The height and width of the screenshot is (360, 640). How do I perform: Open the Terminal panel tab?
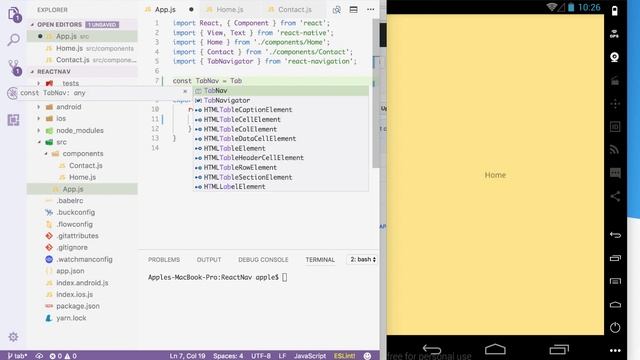tap(320, 260)
